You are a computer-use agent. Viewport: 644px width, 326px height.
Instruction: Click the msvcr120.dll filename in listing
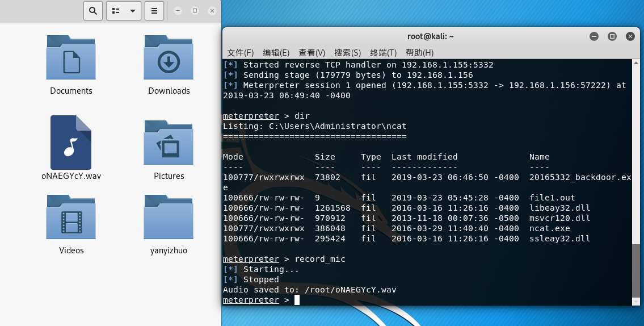560,218
